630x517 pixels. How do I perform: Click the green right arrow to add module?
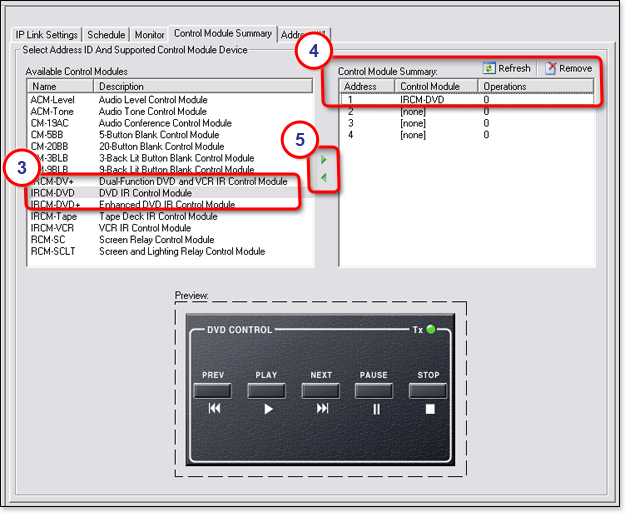[x=323, y=159]
